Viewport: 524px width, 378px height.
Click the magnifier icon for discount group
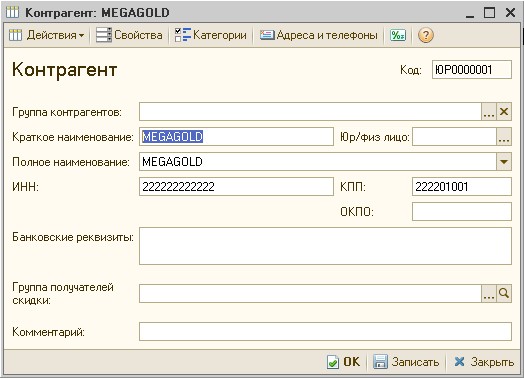[504, 293]
